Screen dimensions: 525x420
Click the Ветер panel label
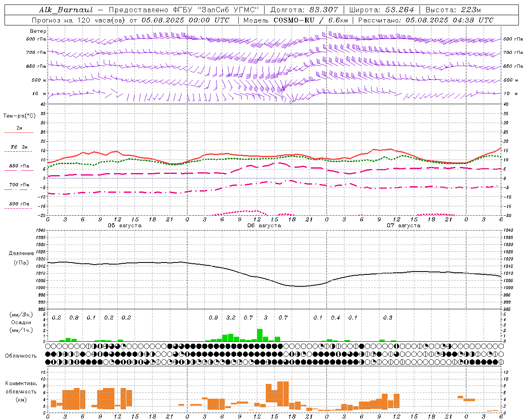click(x=38, y=31)
